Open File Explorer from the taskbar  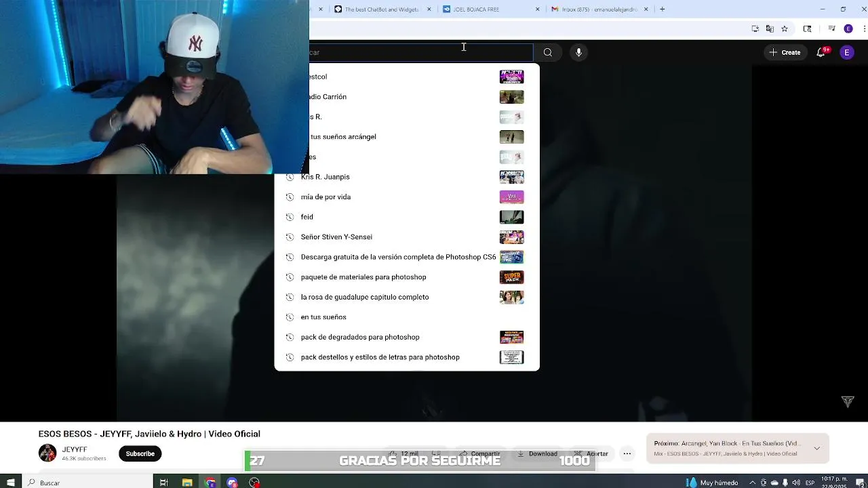[x=187, y=483]
